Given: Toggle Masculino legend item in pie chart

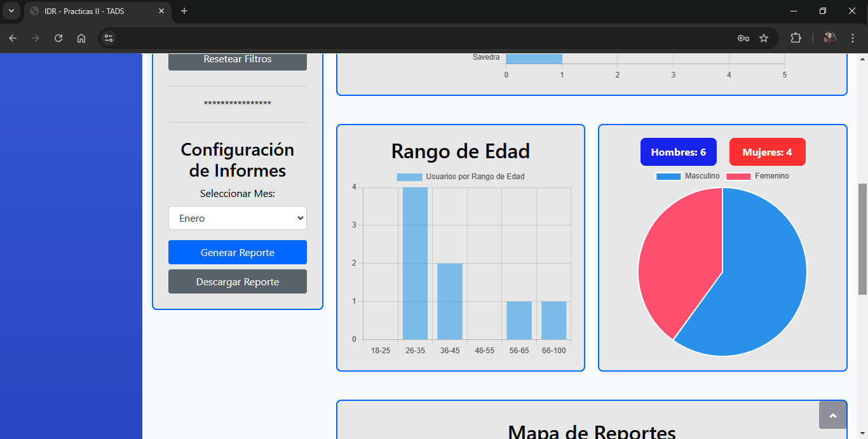Looking at the screenshot, I should pyautogui.click(x=688, y=176).
